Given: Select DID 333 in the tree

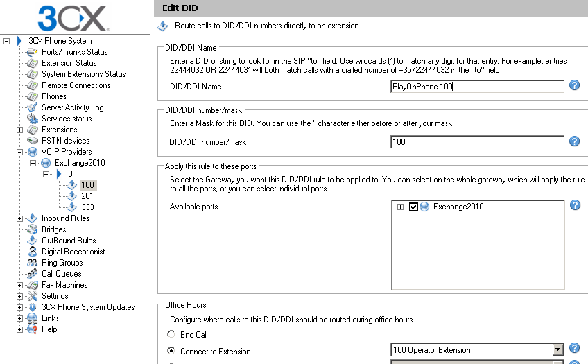Looking at the screenshot, I should pyautogui.click(x=88, y=207).
